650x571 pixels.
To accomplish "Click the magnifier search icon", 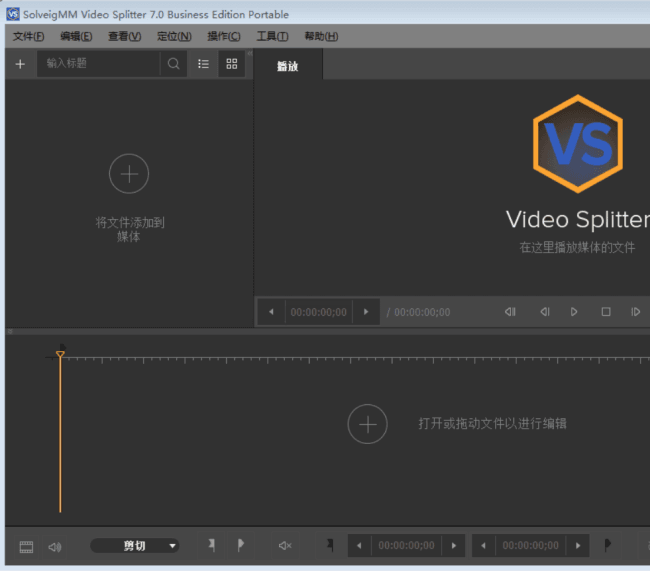I will [173, 63].
